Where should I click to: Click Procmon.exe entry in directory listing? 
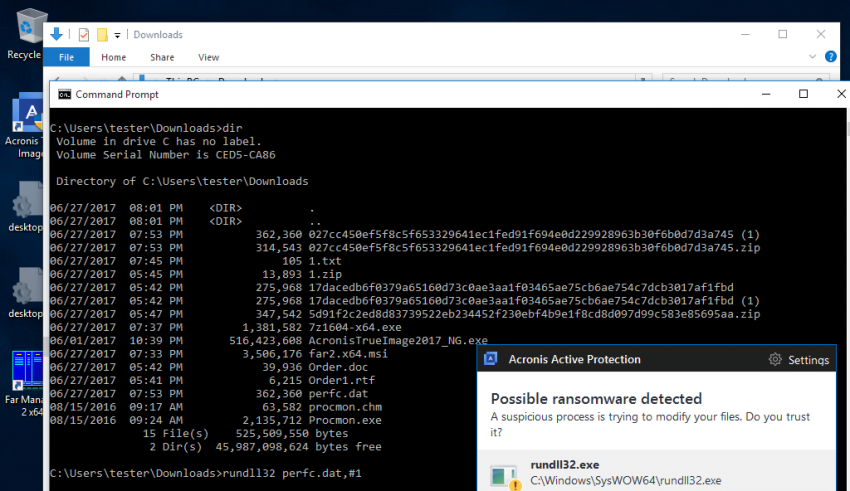(x=345, y=420)
